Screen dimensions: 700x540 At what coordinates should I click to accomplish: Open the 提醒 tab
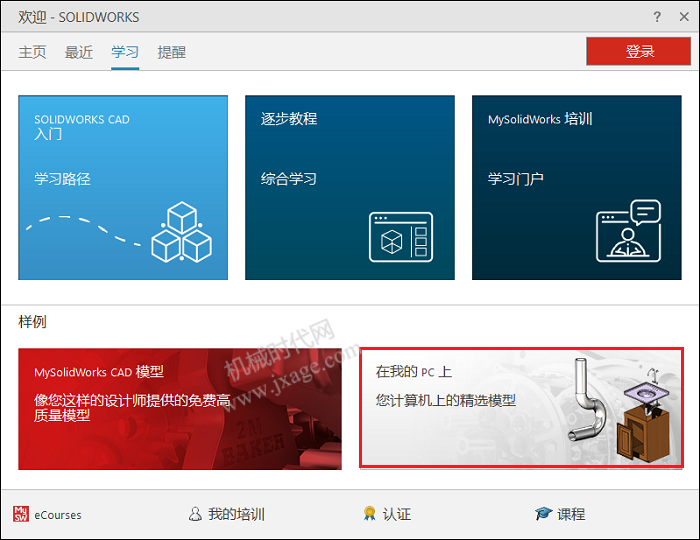171,52
